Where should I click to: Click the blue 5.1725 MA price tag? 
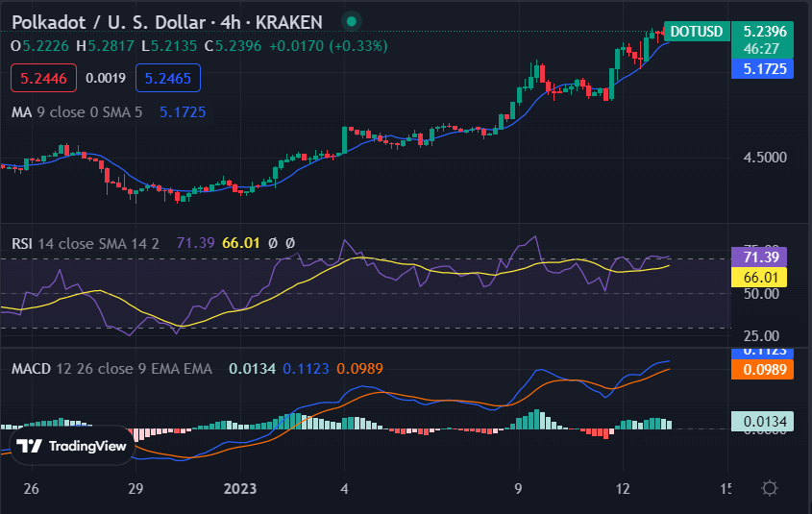762,69
